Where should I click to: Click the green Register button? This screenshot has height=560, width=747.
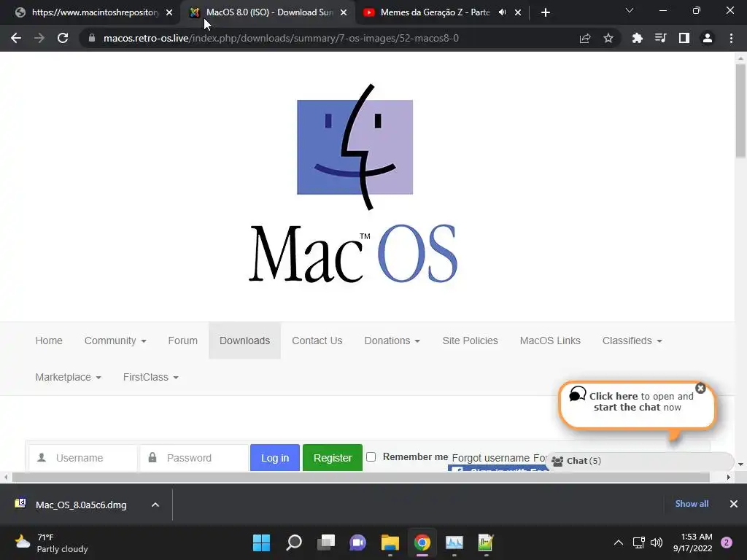[333, 458]
